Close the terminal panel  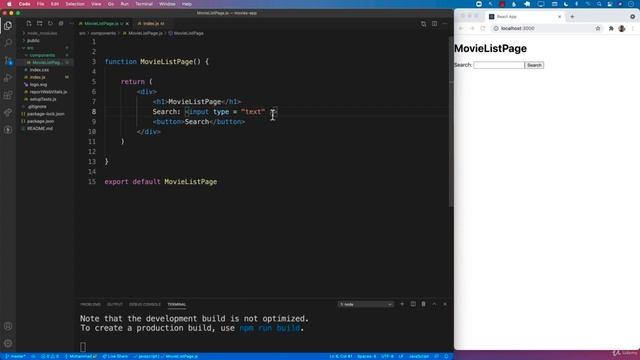(445, 304)
